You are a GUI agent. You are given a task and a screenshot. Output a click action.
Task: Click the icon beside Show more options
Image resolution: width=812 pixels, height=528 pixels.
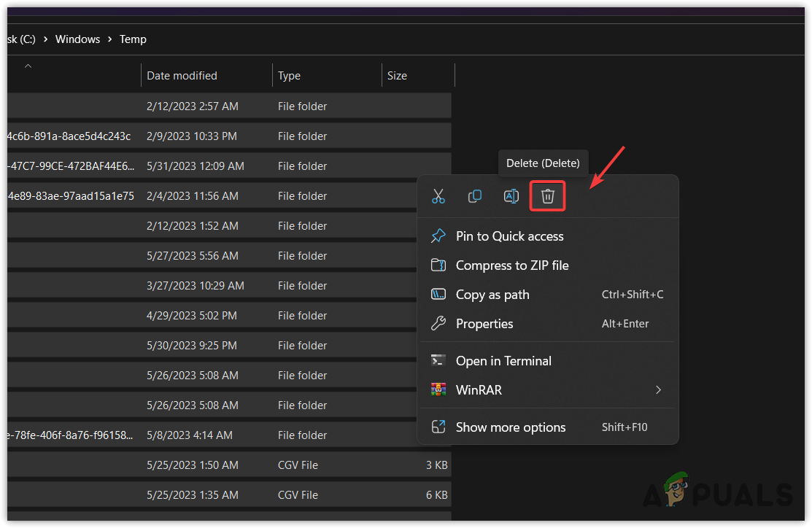coord(438,427)
